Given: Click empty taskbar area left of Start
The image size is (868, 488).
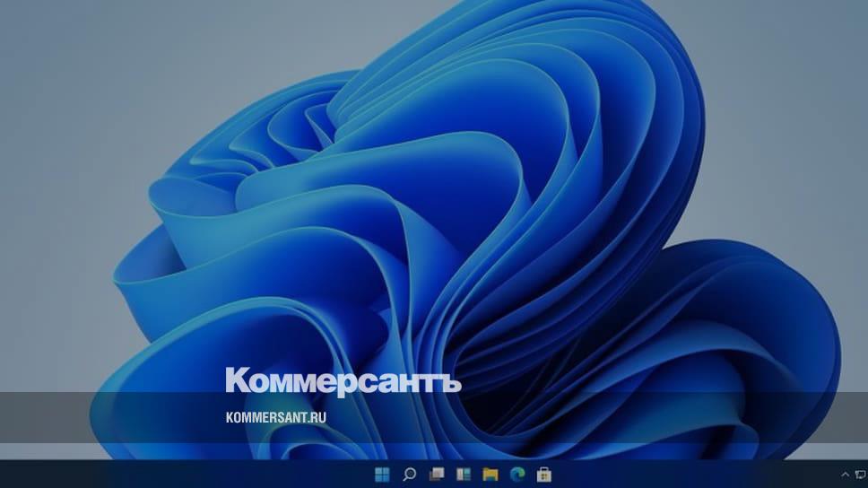Looking at the screenshot, I should [x=179, y=474].
